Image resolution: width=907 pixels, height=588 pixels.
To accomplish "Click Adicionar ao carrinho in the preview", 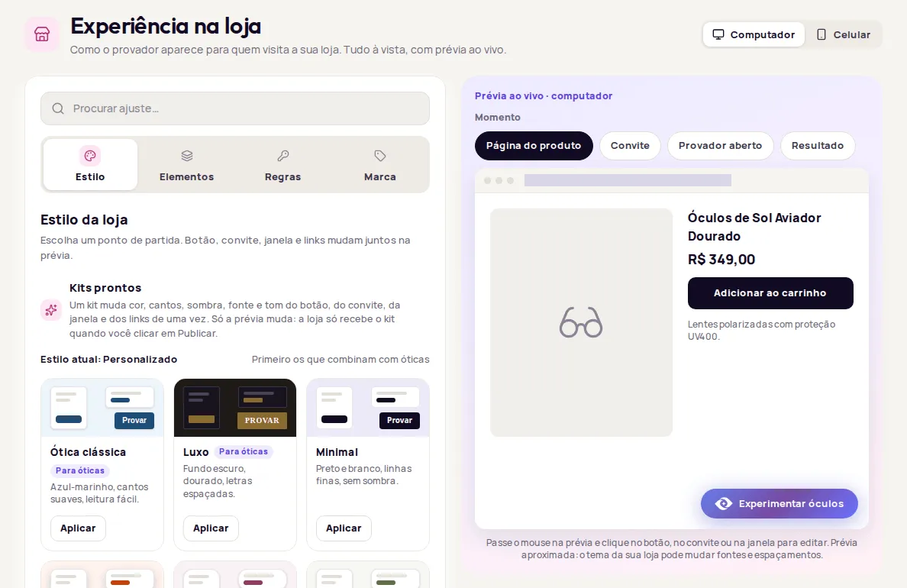I will tap(770, 292).
